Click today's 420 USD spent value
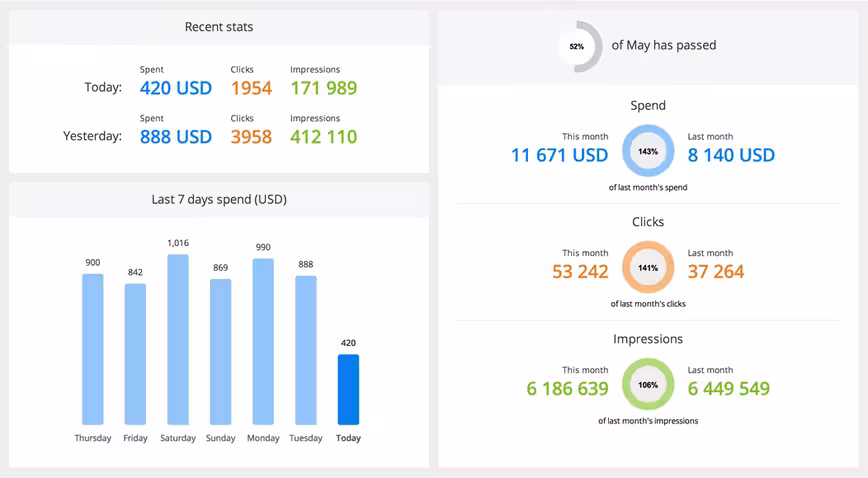 [x=175, y=88]
